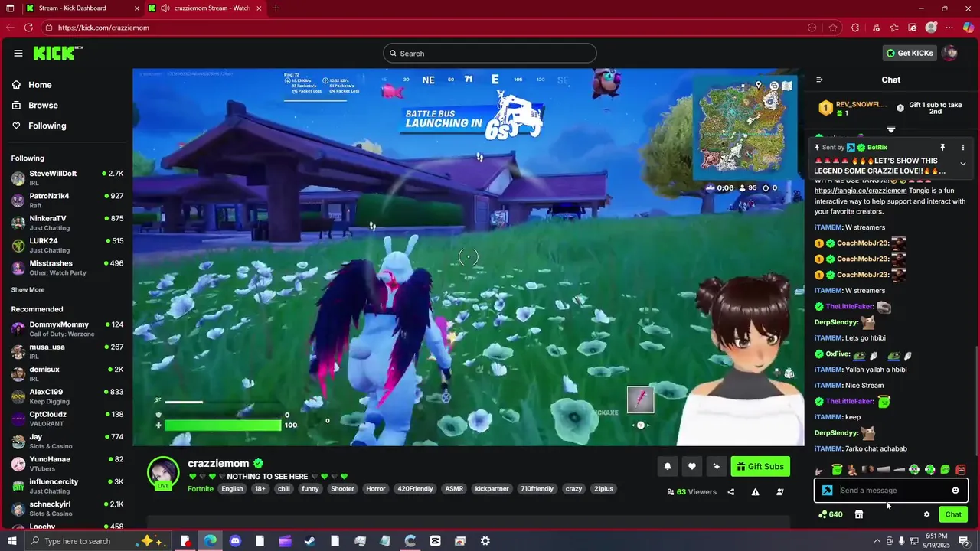Show hidden system tray icons
This screenshot has height=551, width=980.
click(877, 541)
